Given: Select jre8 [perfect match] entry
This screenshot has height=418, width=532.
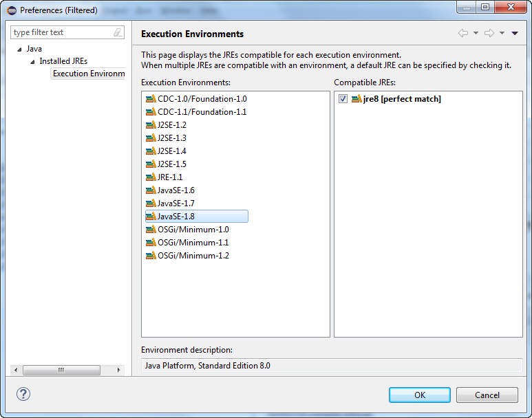Looking at the screenshot, I should [402, 99].
